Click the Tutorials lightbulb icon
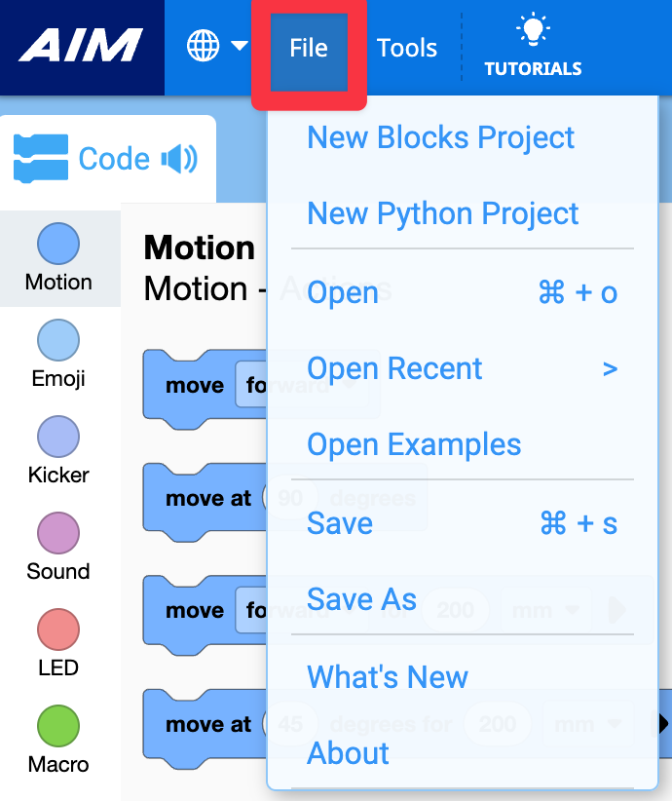 click(533, 29)
